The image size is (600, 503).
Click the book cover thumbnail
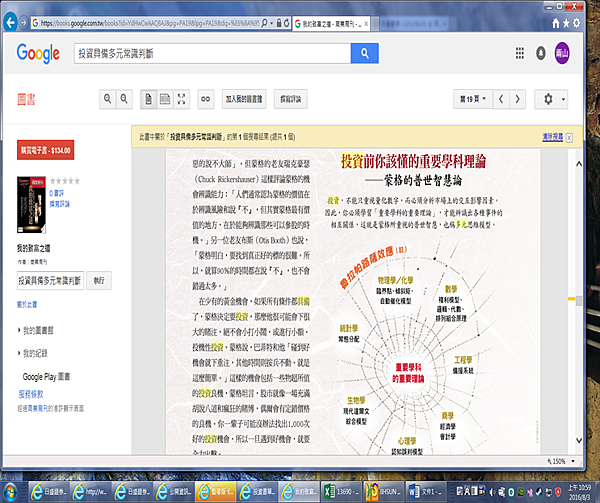pos(31,205)
